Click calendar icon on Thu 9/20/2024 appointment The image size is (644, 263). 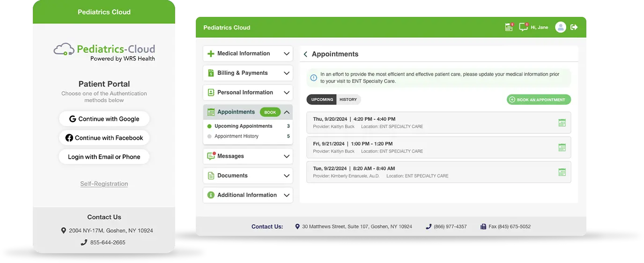(562, 123)
